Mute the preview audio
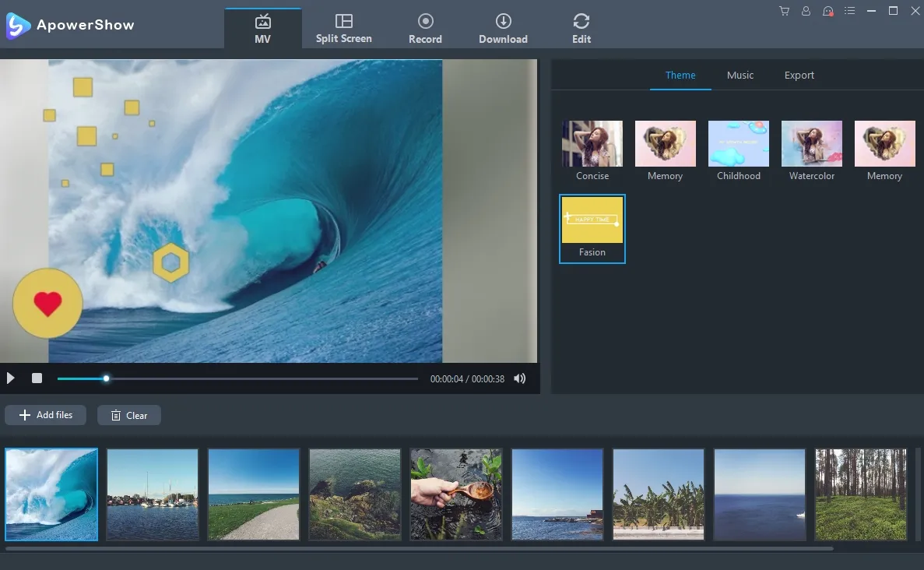The image size is (924, 570). (519, 378)
